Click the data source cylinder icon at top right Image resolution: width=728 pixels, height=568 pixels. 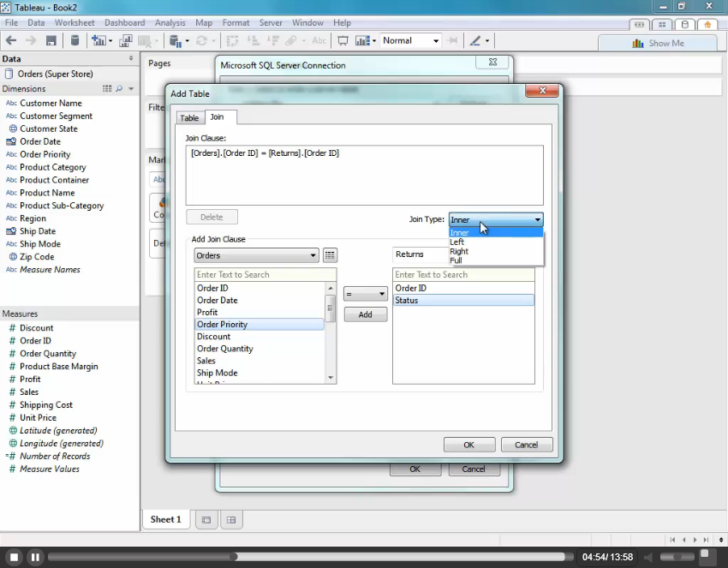click(x=685, y=25)
